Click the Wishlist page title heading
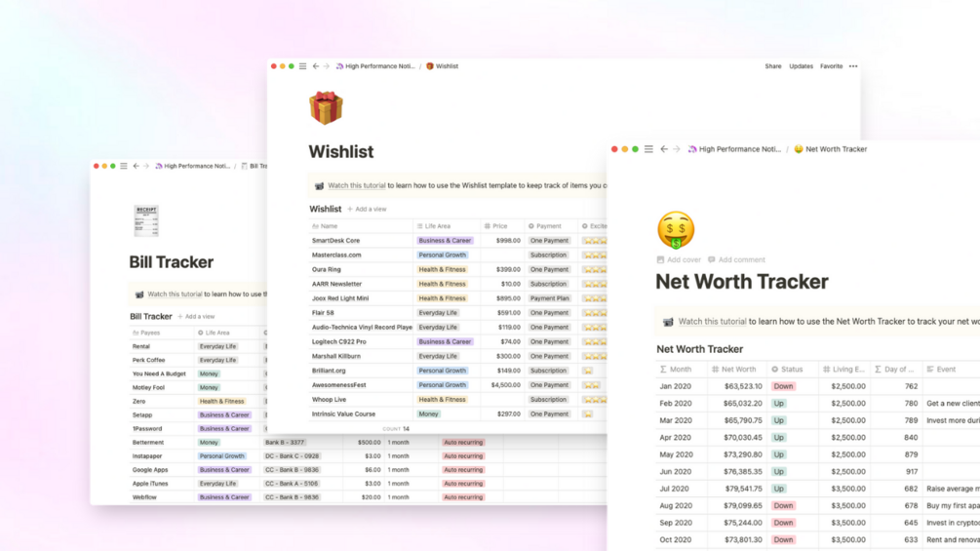This screenshot has height=551, width=980. [x=340, y=152]
